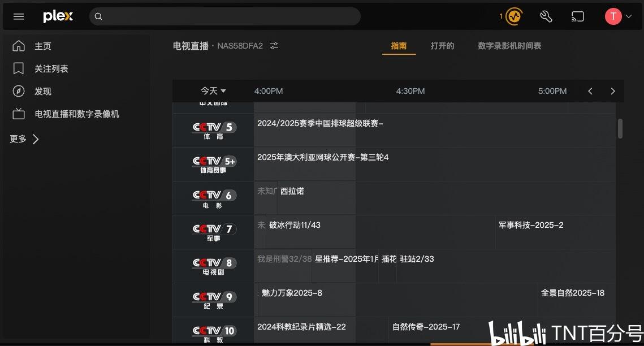Screen dimensions: 644x346
Task: Click the home icon in sidebar
Action: tap(19, 46)
